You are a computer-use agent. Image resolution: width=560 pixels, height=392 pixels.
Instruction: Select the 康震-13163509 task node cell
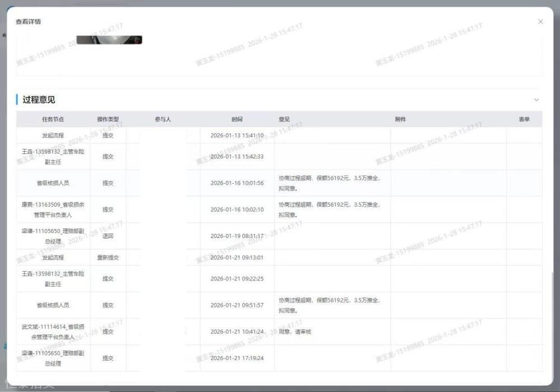pyautogui.click(x=53, y=209)
